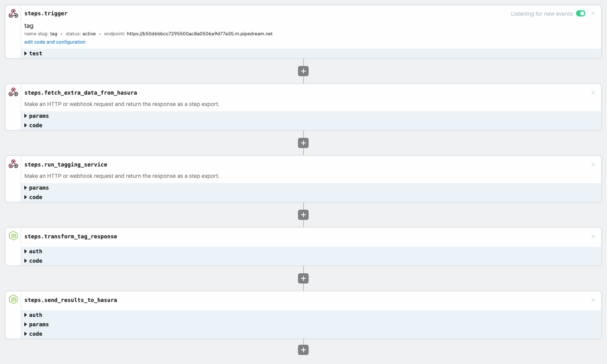Expand params in send_results_to_hasura
The image size is (607, 364).
[x=311, y=324]
